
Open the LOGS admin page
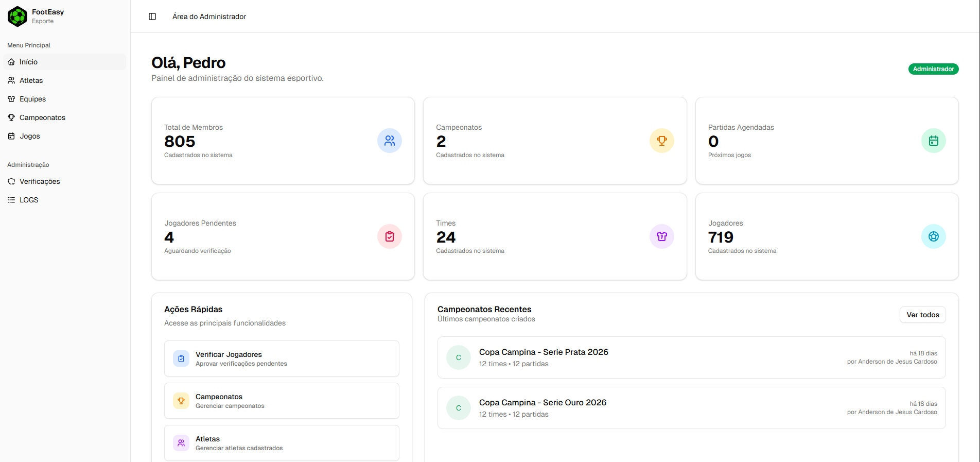tap(29, 200)
